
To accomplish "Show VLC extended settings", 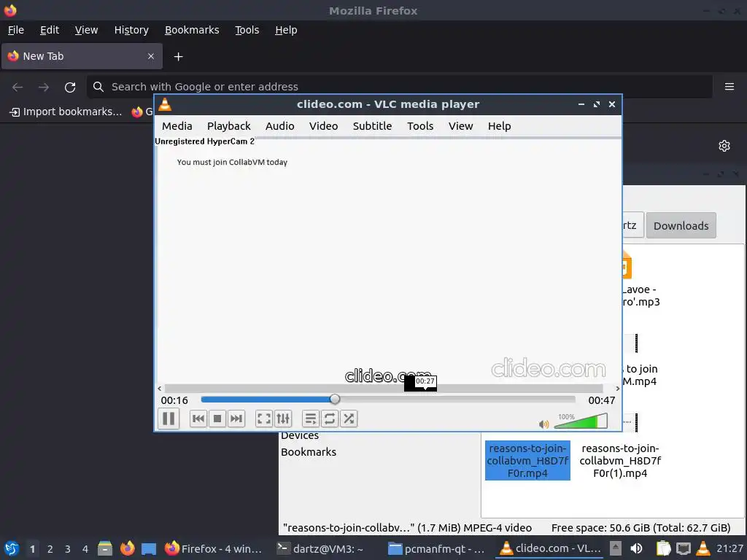I will coord(283,419).
